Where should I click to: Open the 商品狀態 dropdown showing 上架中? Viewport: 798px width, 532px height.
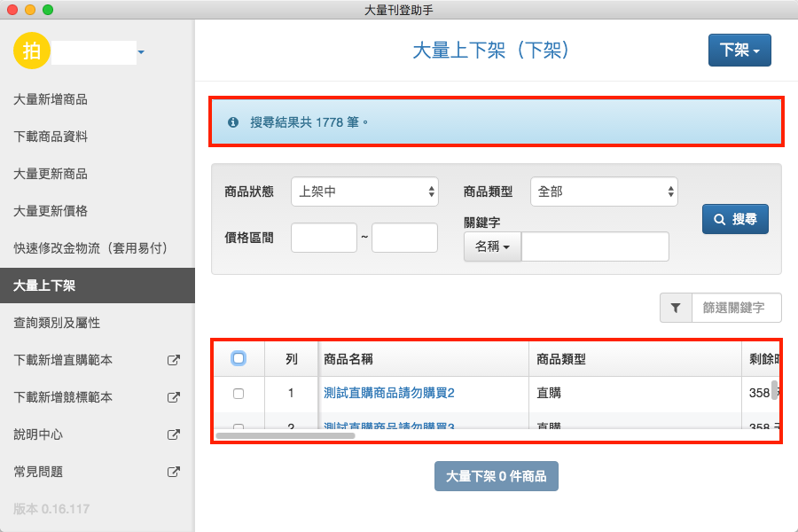pos(364,192)
